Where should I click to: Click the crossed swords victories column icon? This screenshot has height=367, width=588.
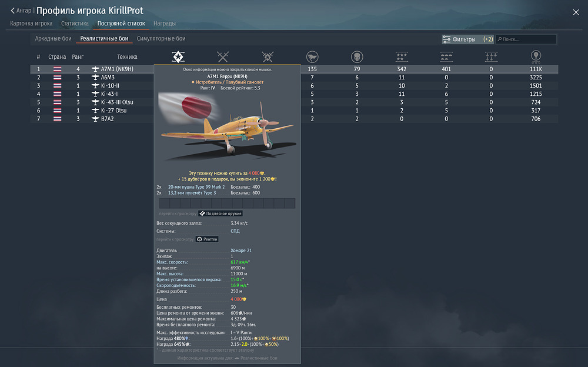tap(268, 56)
